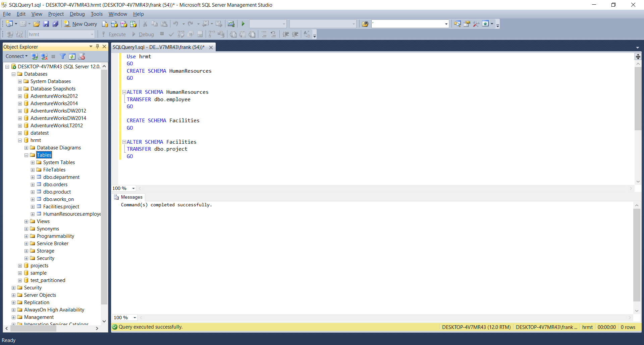
Task: Expand the Views folder
Action: tap(26, 221)
